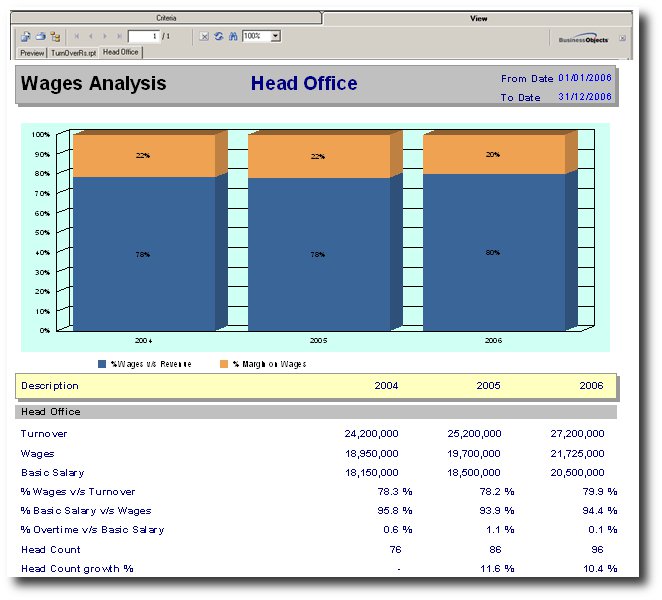Switch to the View tab
The height and width of the screenshot is (600, 662).
(479, 18)
